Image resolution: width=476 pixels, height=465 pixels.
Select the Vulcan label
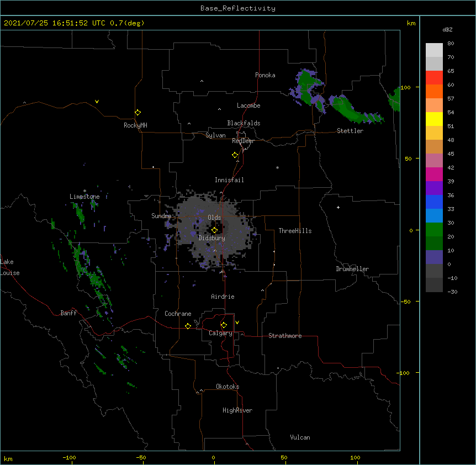click(x=300, y=437)
